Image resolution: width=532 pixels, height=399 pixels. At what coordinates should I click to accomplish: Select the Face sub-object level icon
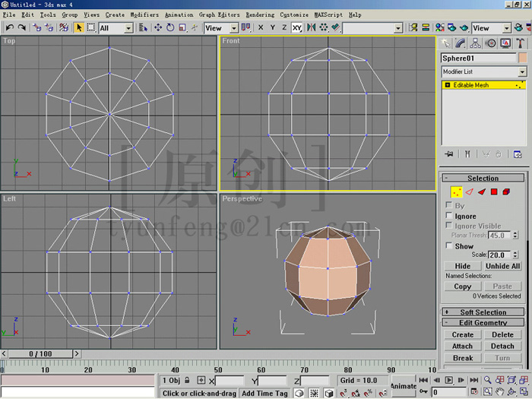pos(481,192)
